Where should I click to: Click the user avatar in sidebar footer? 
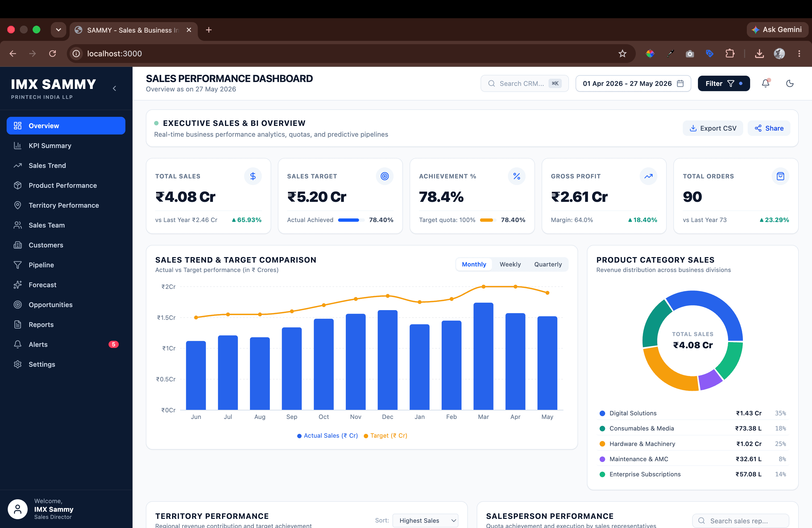18,509
